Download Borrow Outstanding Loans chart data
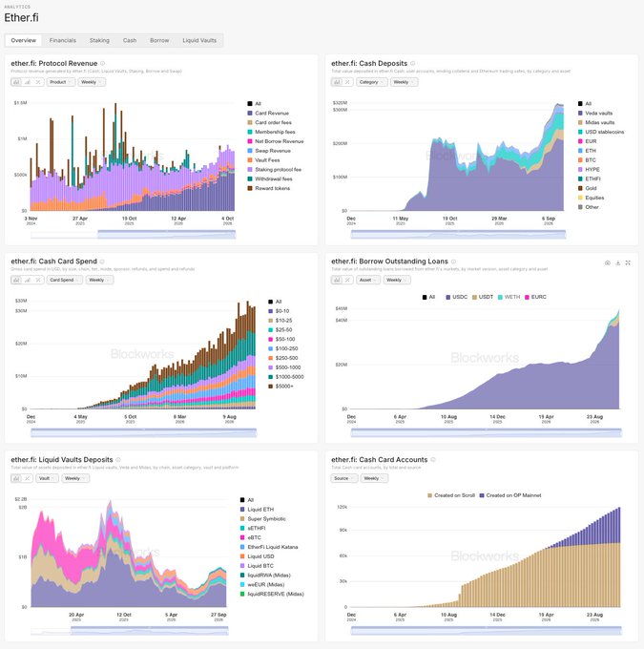This screenshot has width=644, height=649. 618,262
